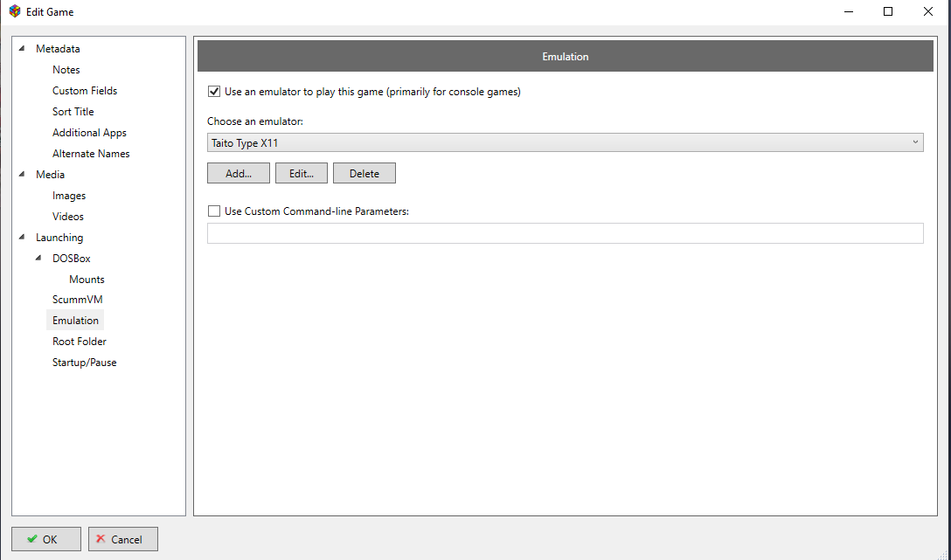Click the LaunchBox app icon in title bar
The image size is (951, 560).
15,11
